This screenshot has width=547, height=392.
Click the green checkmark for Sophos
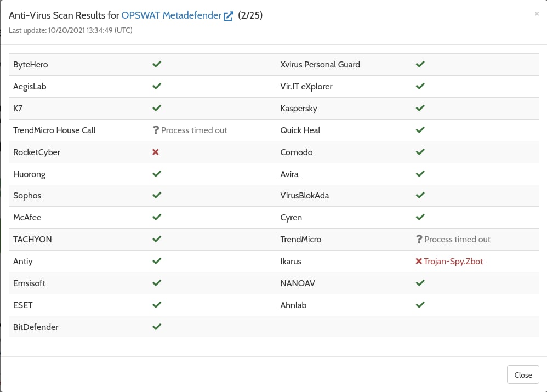pos(157,196)
